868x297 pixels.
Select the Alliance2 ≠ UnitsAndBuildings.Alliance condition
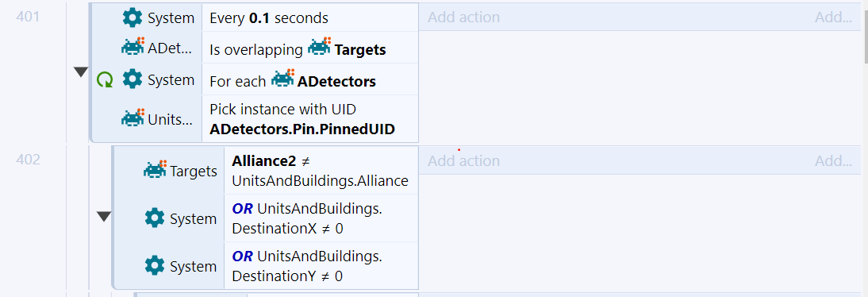pos(321,170)
